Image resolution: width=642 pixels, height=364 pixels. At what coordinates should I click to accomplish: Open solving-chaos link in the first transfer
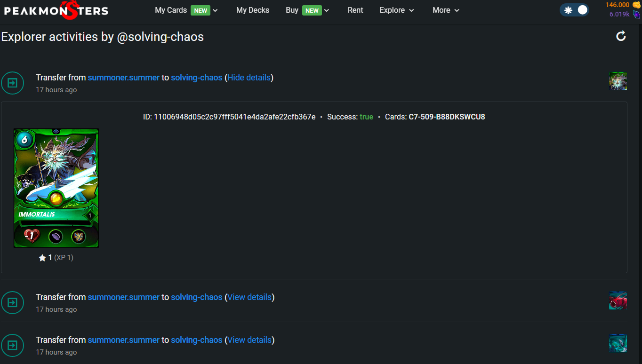pos(197,78)
